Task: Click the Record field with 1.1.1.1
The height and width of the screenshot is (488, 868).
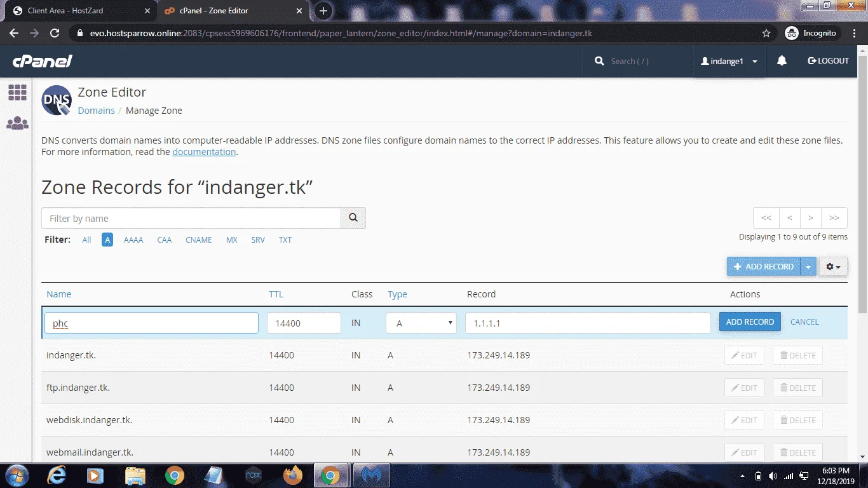Action: 588,323
